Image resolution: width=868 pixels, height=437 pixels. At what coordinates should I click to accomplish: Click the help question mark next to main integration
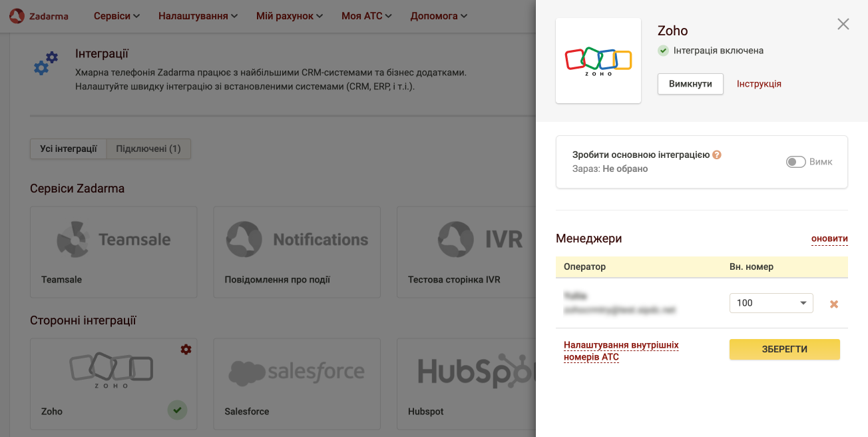tap(717, 155)
